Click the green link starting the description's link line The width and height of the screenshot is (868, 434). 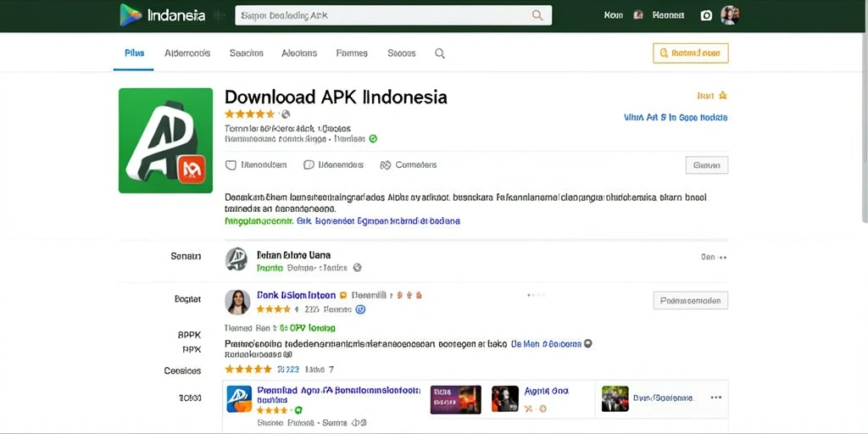click(x=259, y=220)
